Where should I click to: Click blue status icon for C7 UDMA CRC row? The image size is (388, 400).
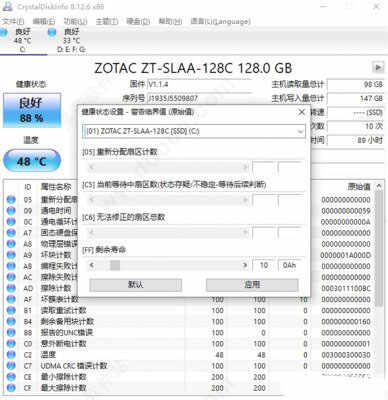(x=11, y=366)
